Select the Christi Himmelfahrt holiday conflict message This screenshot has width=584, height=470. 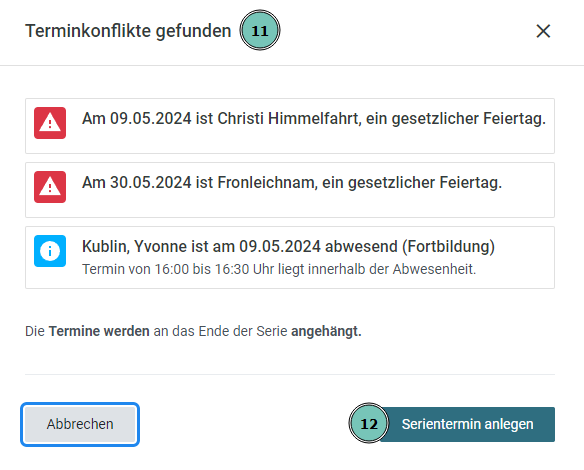(x=314, y=118)
